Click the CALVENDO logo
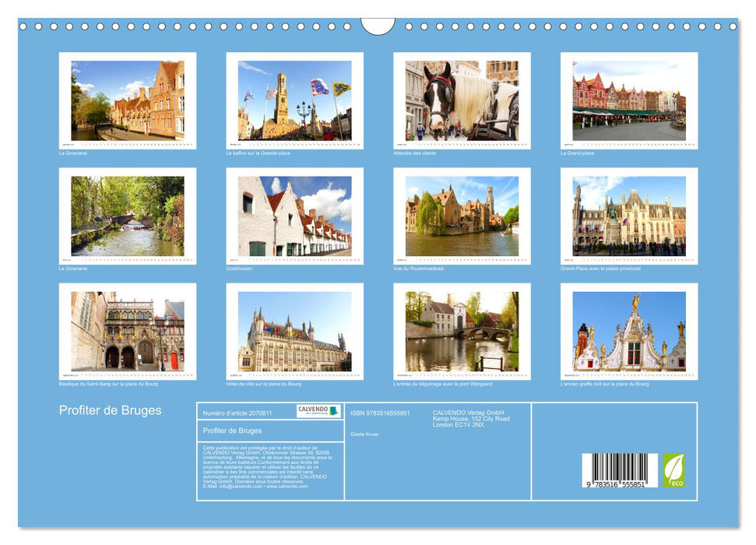 [319, 410]
